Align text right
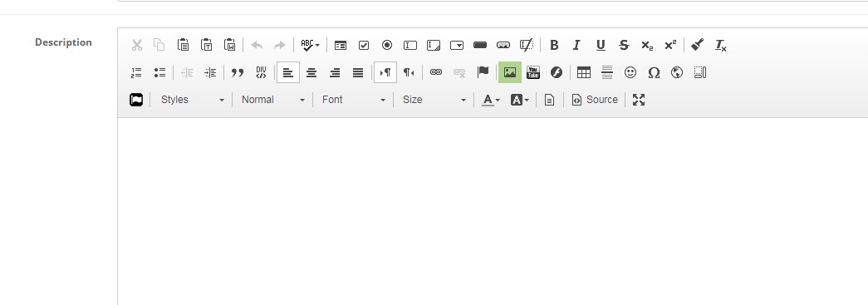The image size is (868, 305). (x=335, y=72)
